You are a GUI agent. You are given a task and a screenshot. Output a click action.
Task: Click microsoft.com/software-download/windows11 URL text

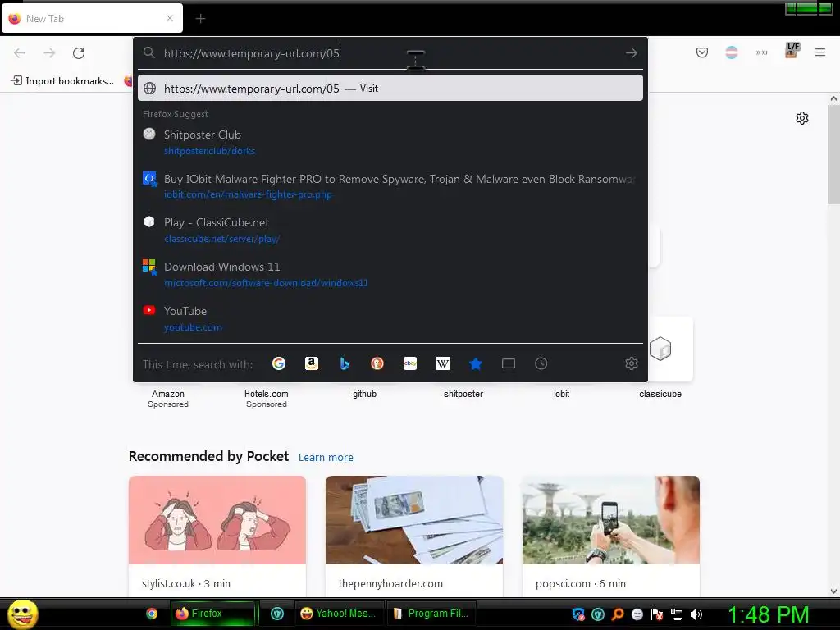click(x=266, y=283)
